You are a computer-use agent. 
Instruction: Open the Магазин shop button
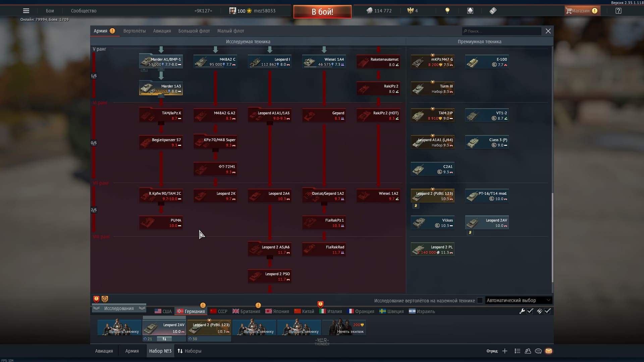coord(582,11)
